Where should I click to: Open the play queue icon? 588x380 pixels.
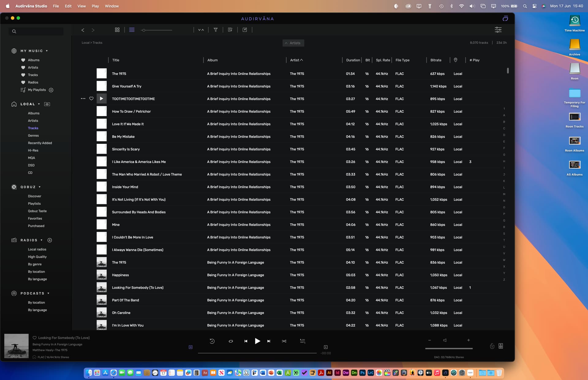(302, 341)
